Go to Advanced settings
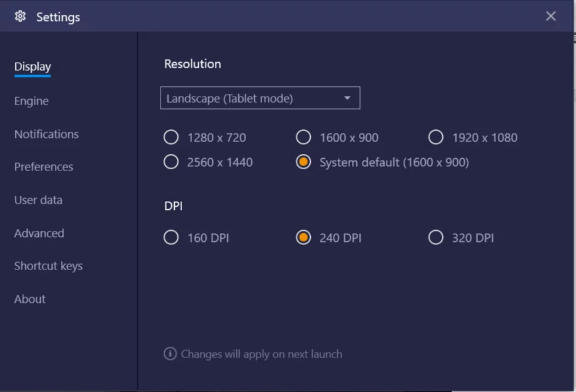Viewport: 576px width, 392px height. coord(39,233)
